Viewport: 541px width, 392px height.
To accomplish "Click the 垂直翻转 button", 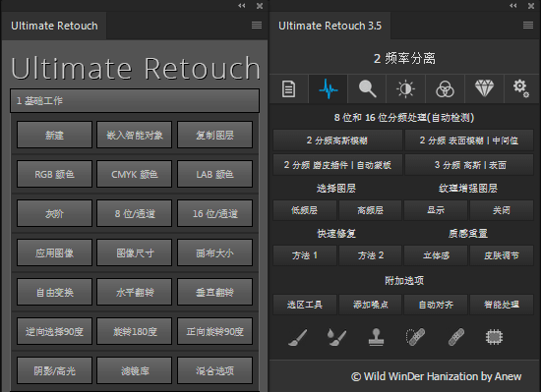I will tap(214, 292).
